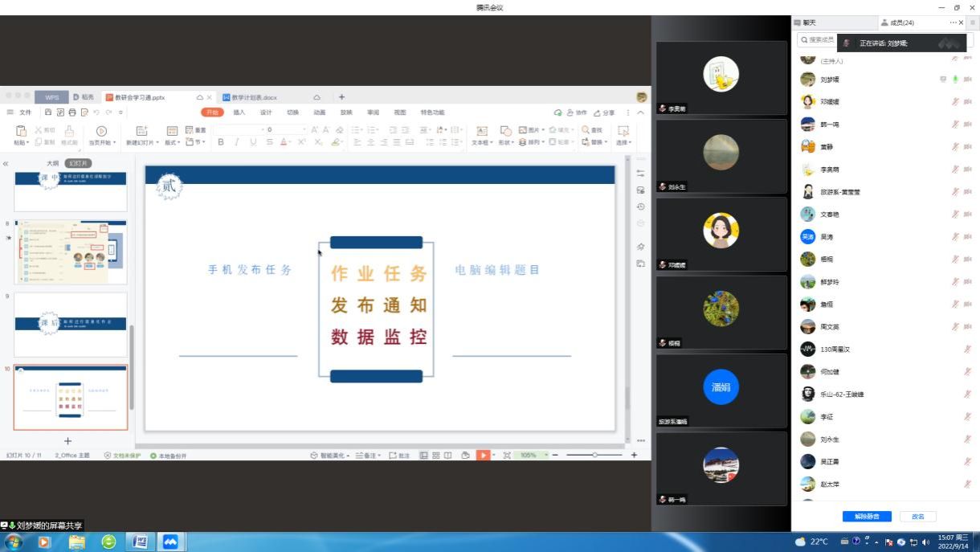The image size is (980, 552).
Task: Collapse thumbnail pane with double-chevron icon
Action: 6,163
